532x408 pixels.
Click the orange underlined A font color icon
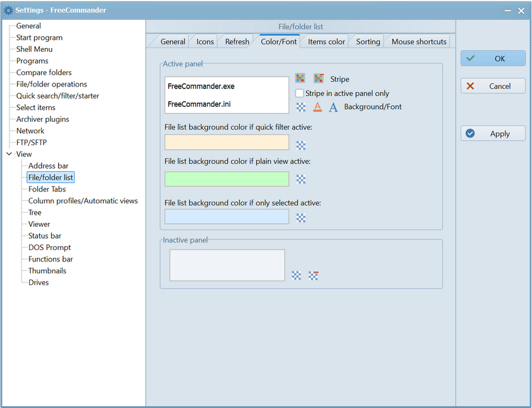317,107
